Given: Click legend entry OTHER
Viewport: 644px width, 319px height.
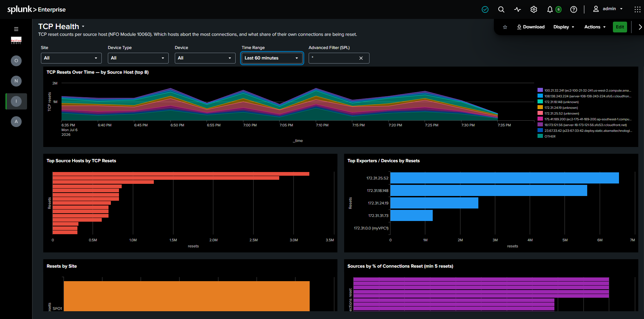Looking at the screenshot, I should coord(550,137).
